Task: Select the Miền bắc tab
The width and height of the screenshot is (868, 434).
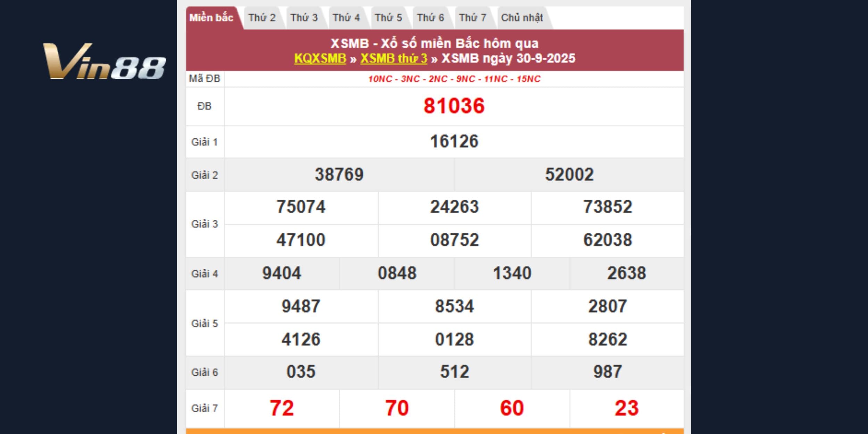Action: coord(211,18)
